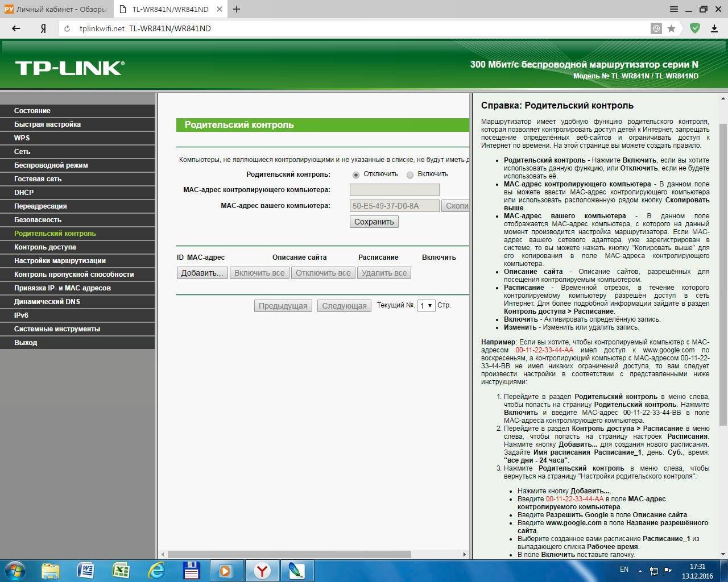Select the 'Отключить' radio button
The width and height of the screenshot is (728, 582).
coord(356,174)
